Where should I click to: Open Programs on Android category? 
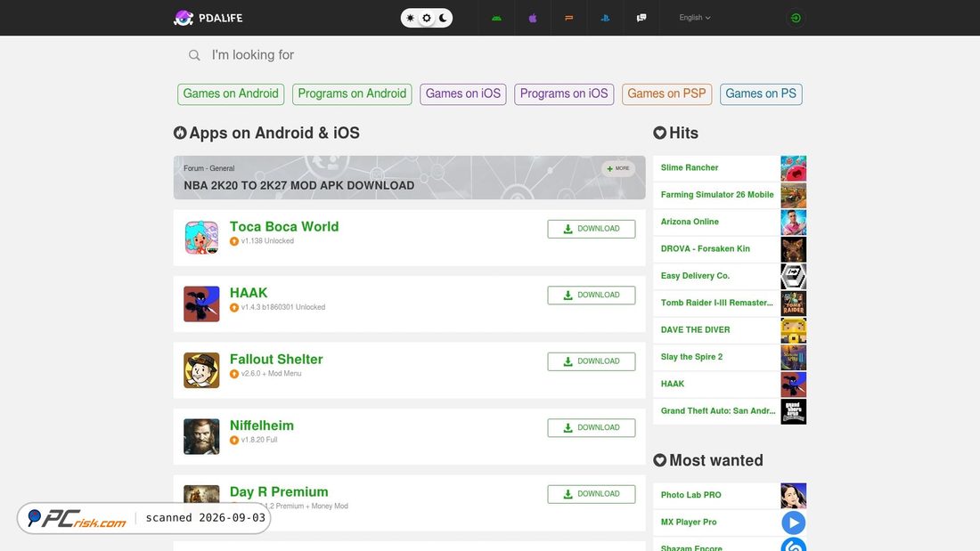tap(352, 93)
